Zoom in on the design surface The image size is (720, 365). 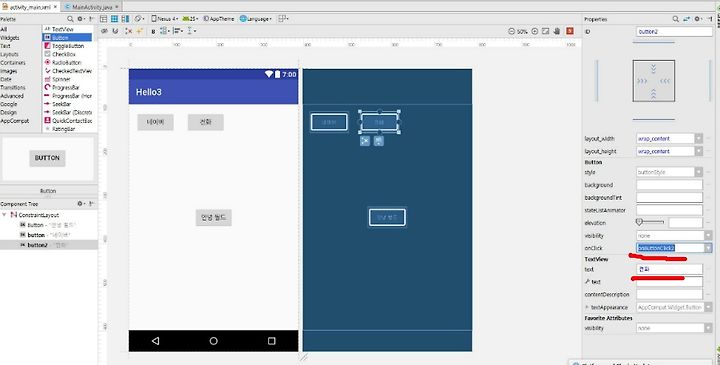click(x=534, y=31)
